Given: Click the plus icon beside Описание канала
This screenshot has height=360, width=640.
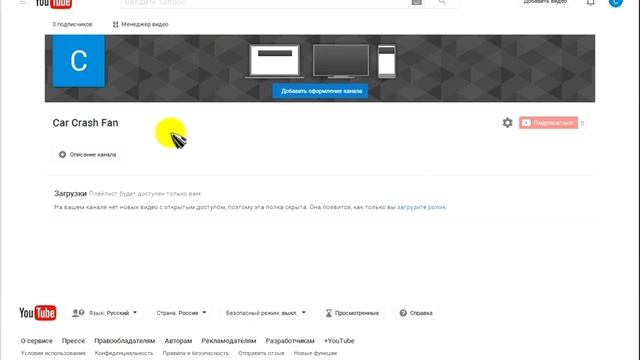Looking at the screenshot, I should (62, 155).
